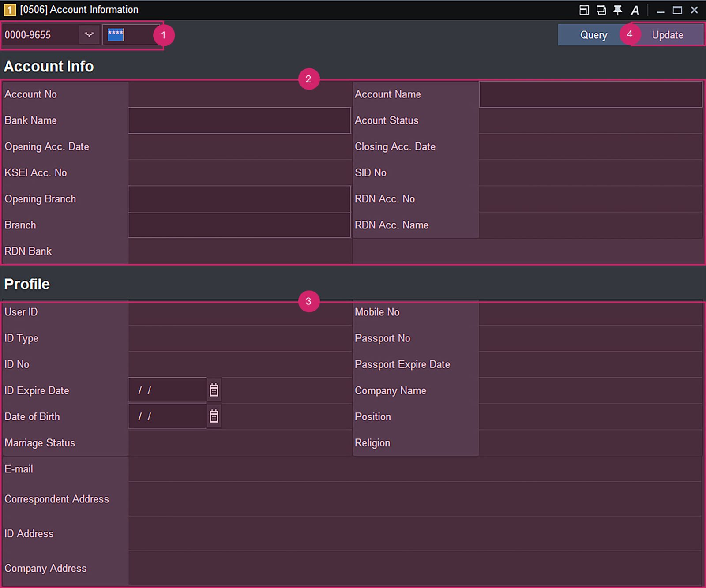The image size is (706, 588).
Task: Pin the Account Information window on top
Action: coord(616,9)
